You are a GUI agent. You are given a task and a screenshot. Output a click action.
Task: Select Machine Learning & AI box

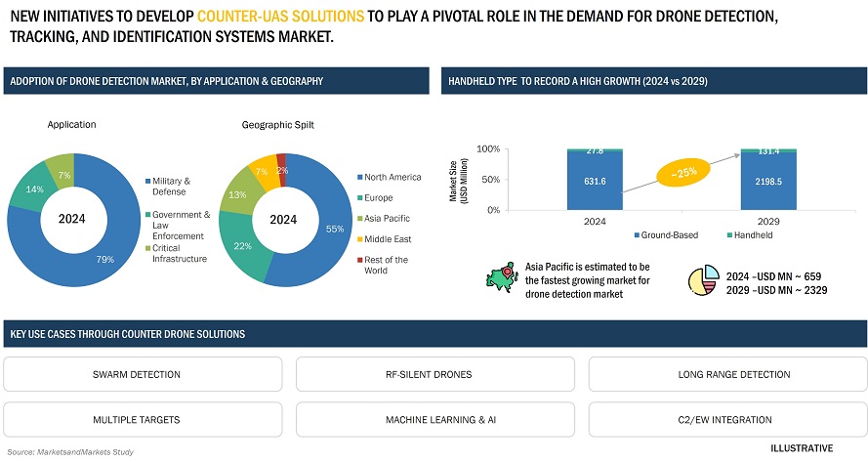(434, 420)
